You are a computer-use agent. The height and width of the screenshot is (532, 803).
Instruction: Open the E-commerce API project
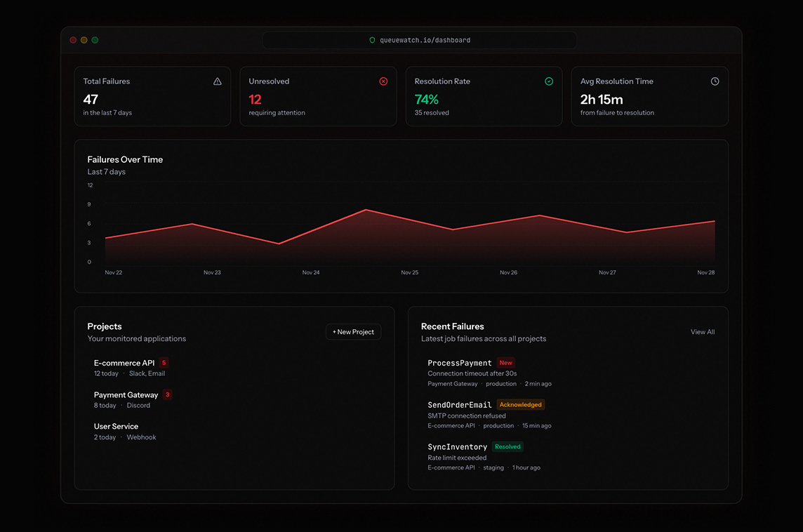(124, 363)
